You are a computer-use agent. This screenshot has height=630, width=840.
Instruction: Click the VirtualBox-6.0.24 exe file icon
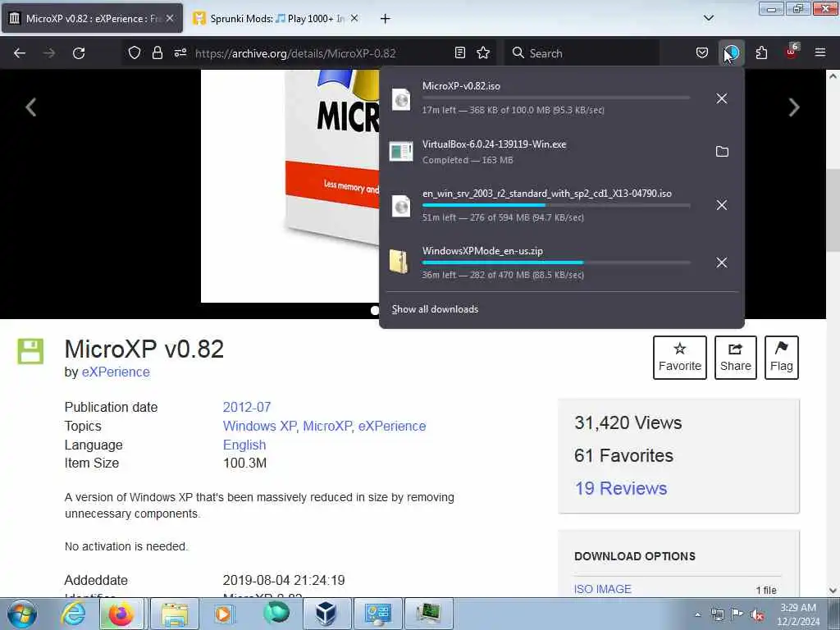[x=400, y=152]
